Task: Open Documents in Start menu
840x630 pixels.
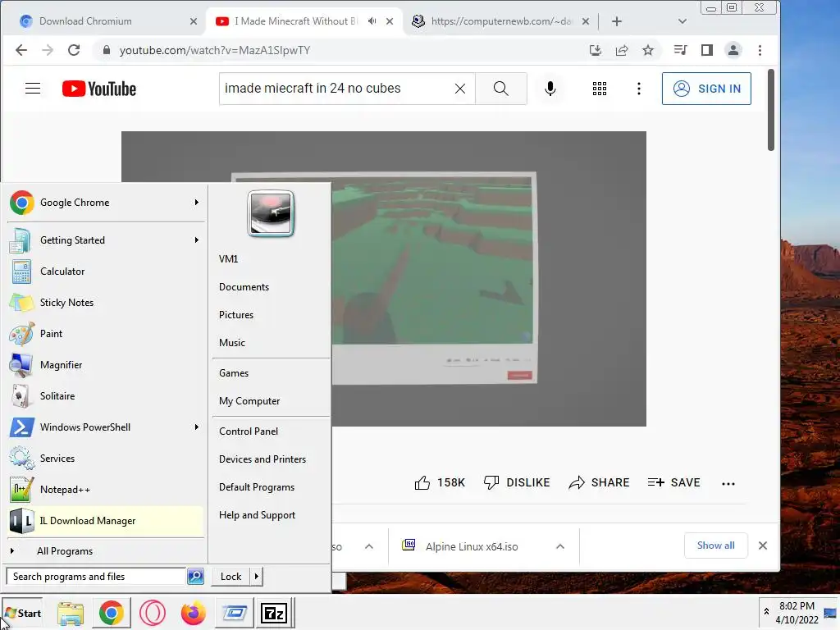Action: point(244,287)
